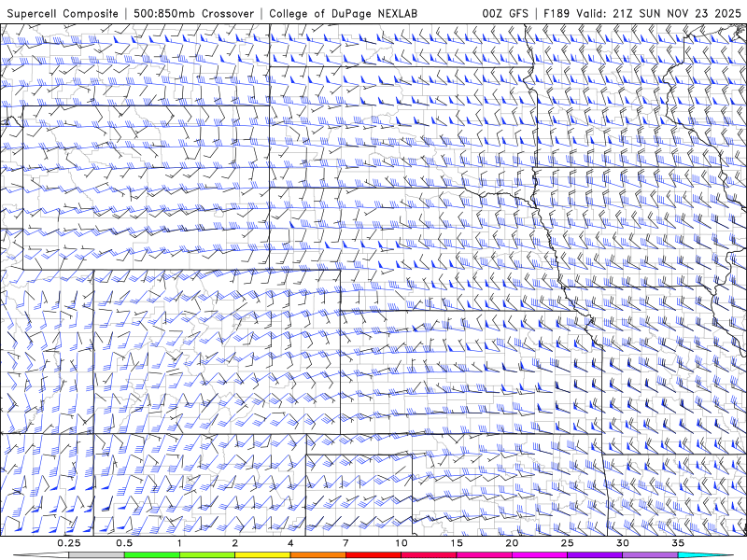Click the "F189" forecast hour text

tap(557, 14)
